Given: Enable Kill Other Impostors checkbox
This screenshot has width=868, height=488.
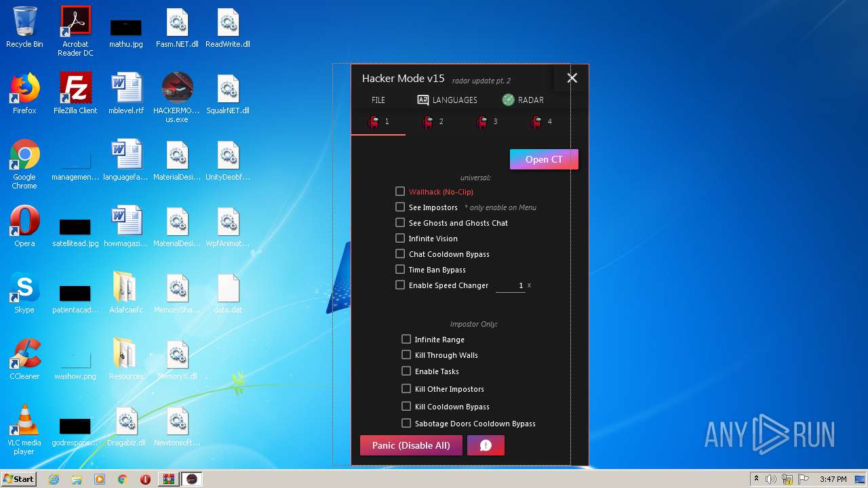Looking at the screenshot, I should point(406,389).
